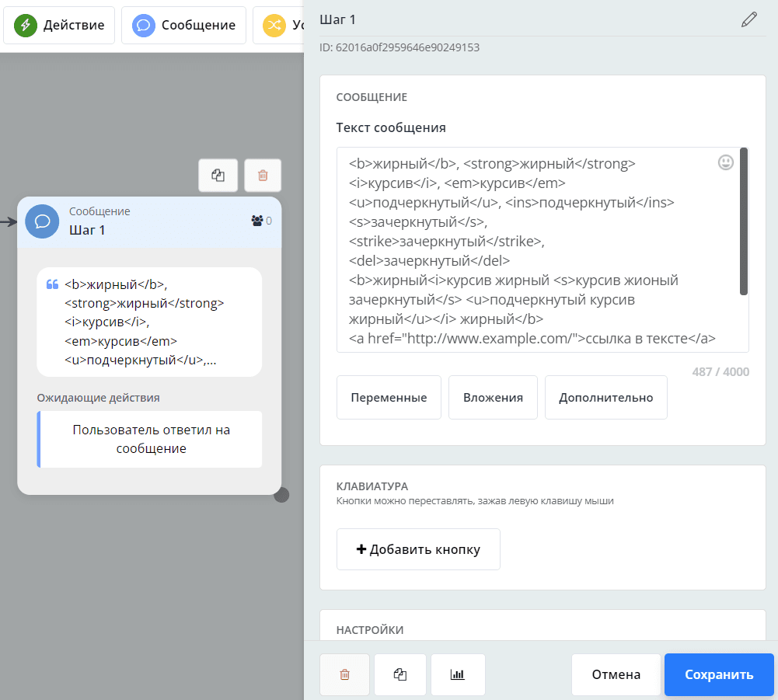The image size is (778, 700).
Task: Open step statistics bar chart icon
Action: (458, 674)
